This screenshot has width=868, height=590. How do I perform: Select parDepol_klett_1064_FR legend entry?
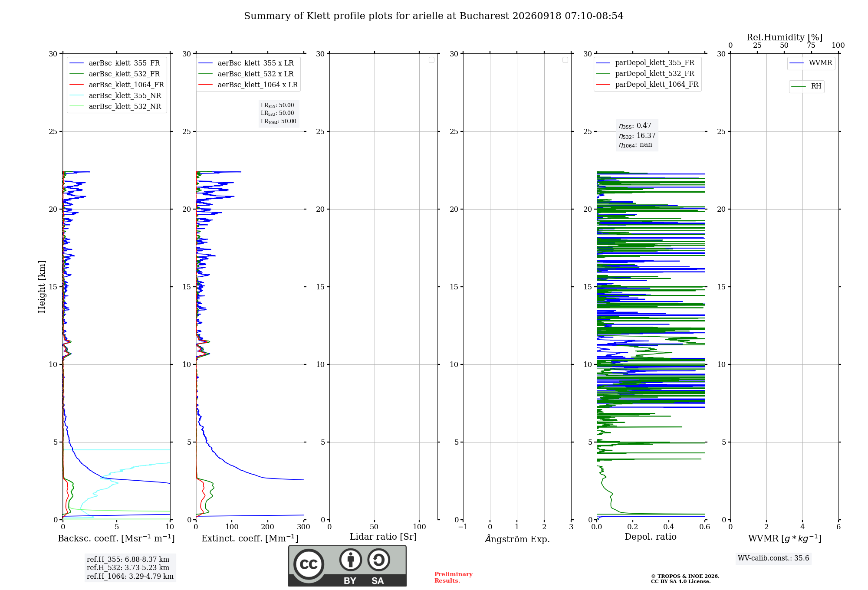point(647,84)
